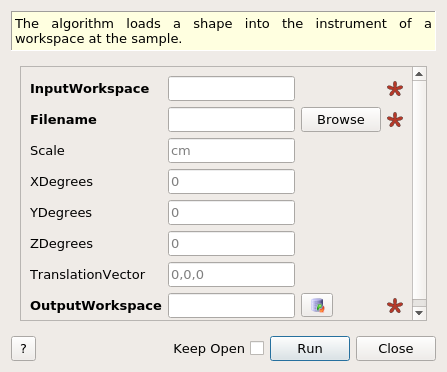
Task: Click the XDegrees input field
Action: point(231,181)
